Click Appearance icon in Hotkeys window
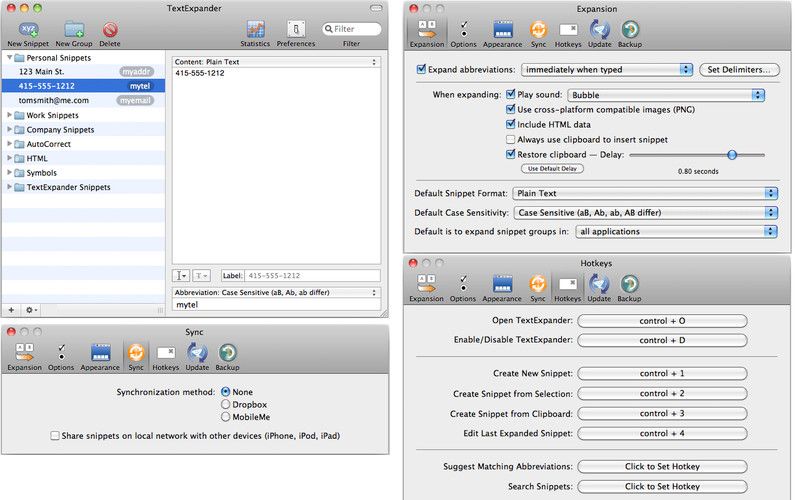Image resolution: width=800 pixels, height=500 pixels. 503,284
